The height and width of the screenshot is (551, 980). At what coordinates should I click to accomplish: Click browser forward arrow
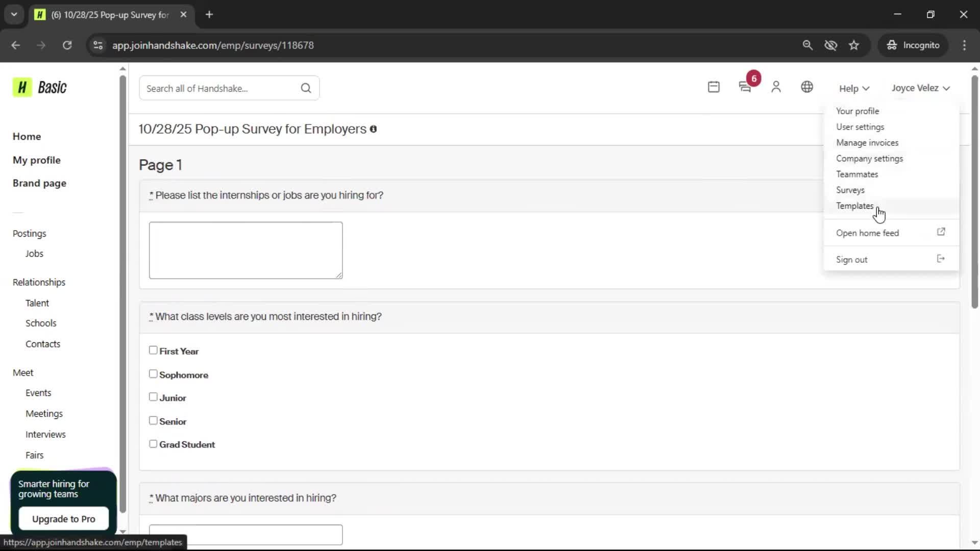pyautogui.click(x=41, y=45)
